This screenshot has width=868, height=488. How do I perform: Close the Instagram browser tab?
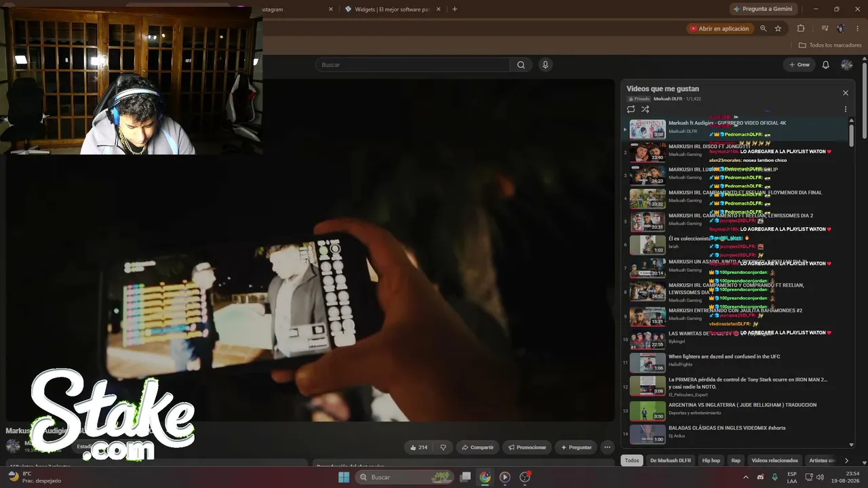[x=331, y=9]
